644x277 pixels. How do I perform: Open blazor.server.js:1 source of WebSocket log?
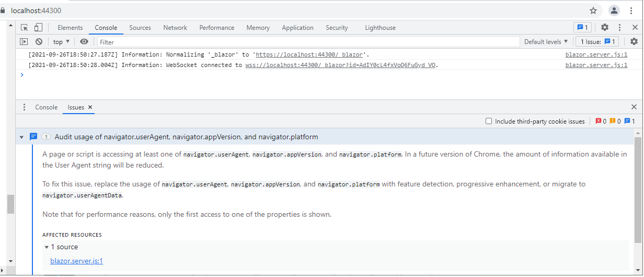(x=596, y=65)
